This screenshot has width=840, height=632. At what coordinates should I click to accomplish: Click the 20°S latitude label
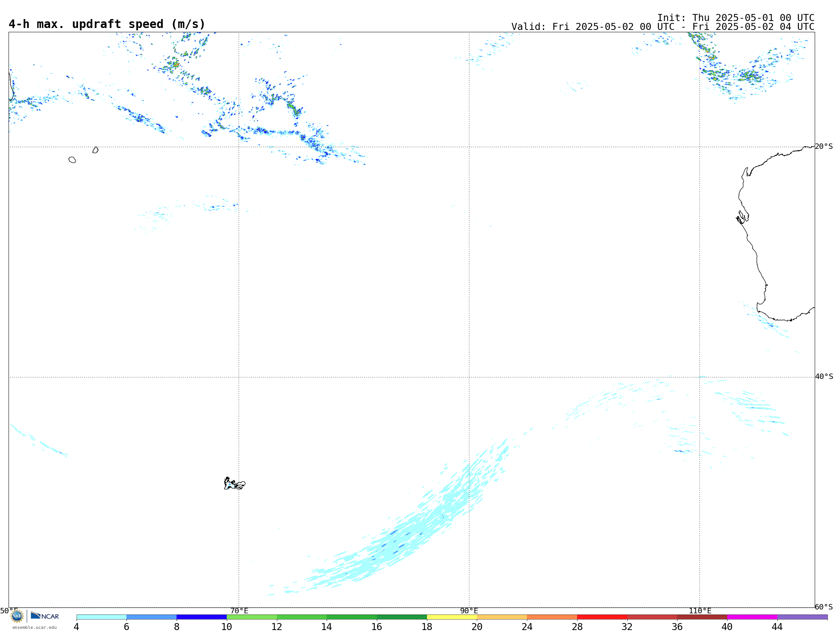(824, 147)
